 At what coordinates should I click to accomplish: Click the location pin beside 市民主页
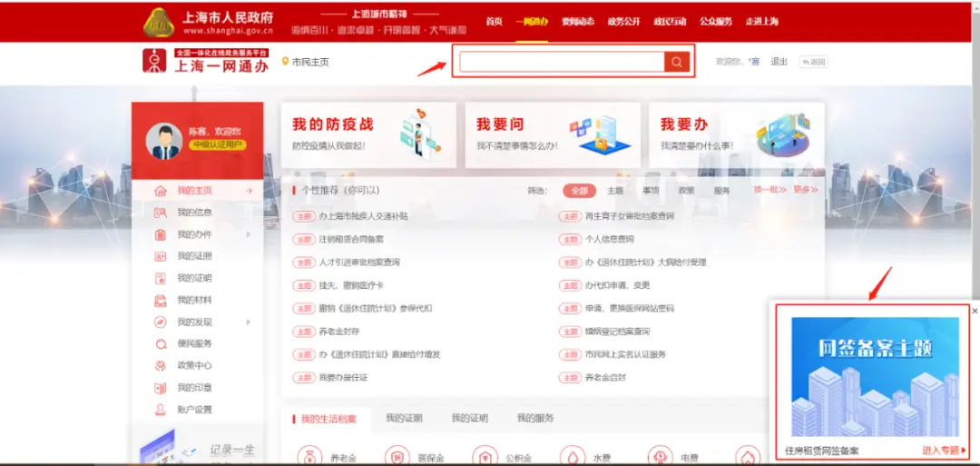[286, 61]
